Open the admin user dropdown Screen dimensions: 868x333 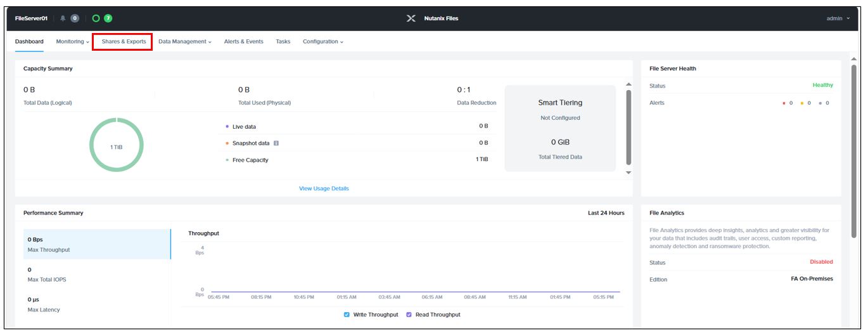838,18
